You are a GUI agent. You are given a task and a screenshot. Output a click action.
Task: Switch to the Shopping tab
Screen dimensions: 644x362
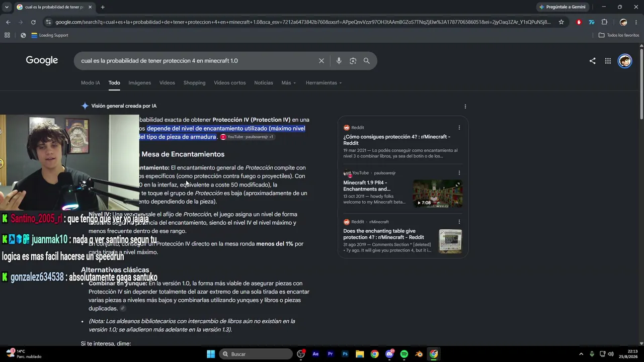coord(194,83)
